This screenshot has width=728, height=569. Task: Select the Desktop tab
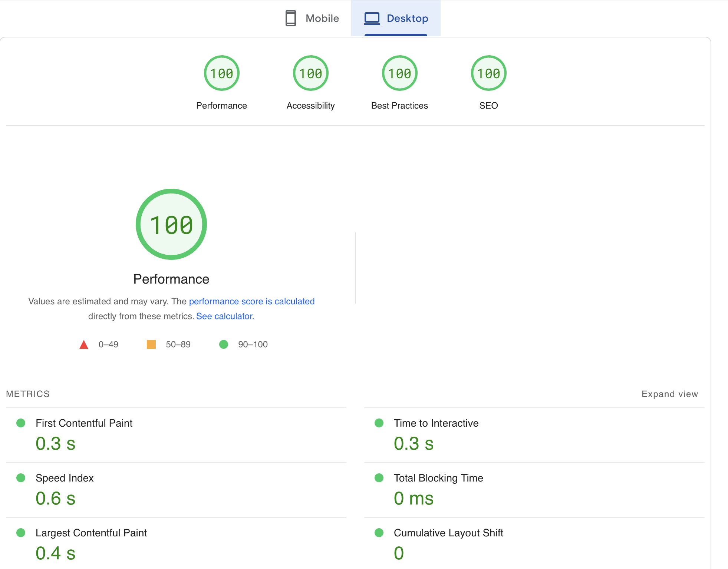coord(396,18)
